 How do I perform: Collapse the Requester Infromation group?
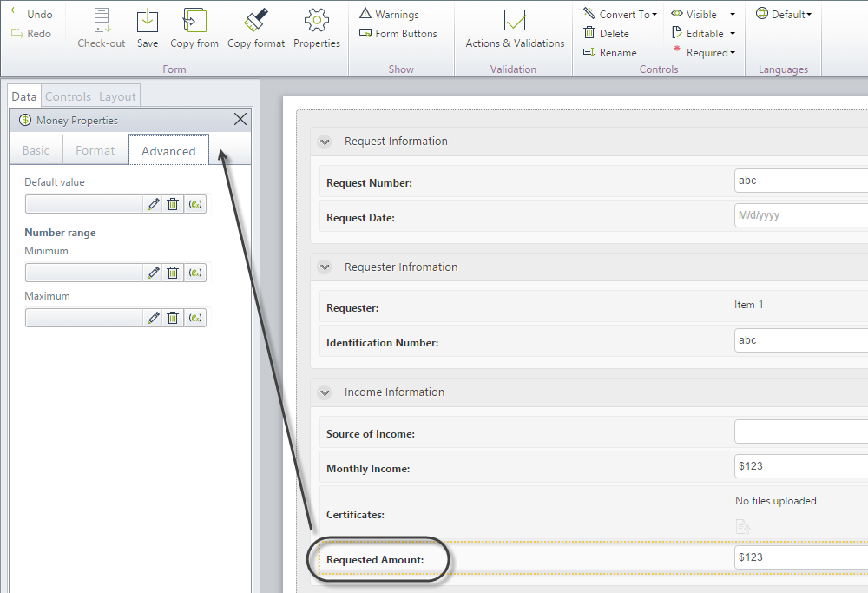pyautogui.click(x=325, y=267)
